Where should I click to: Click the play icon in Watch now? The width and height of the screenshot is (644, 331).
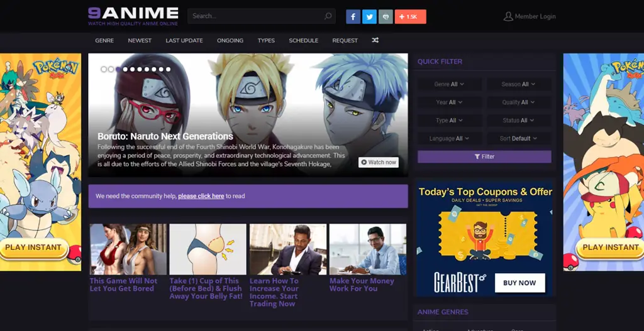(x=364, y=163)
